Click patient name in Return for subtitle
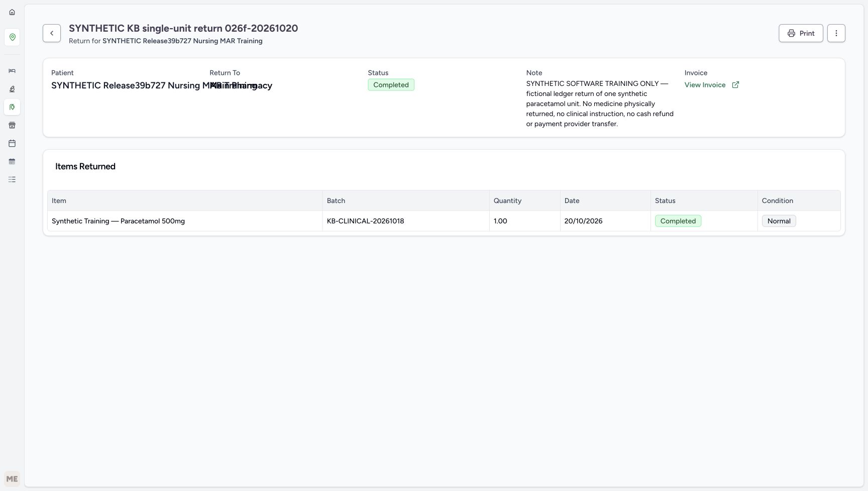 pos(182,41)
